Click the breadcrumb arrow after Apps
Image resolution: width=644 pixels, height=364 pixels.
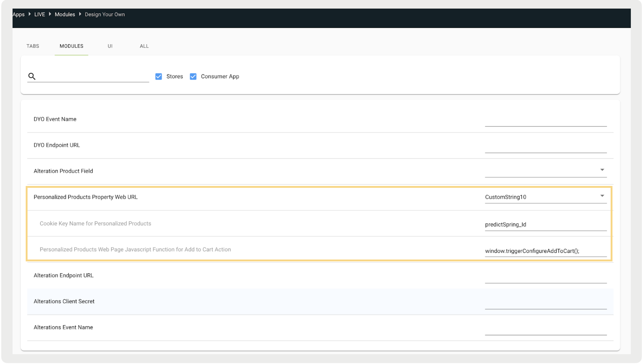(29, 14)
